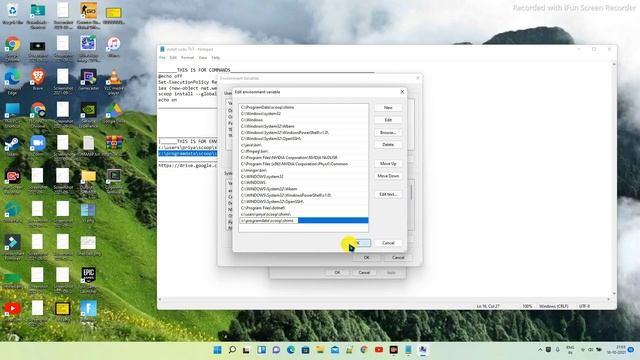Select the PhysX Common path entry

point(303,164)
